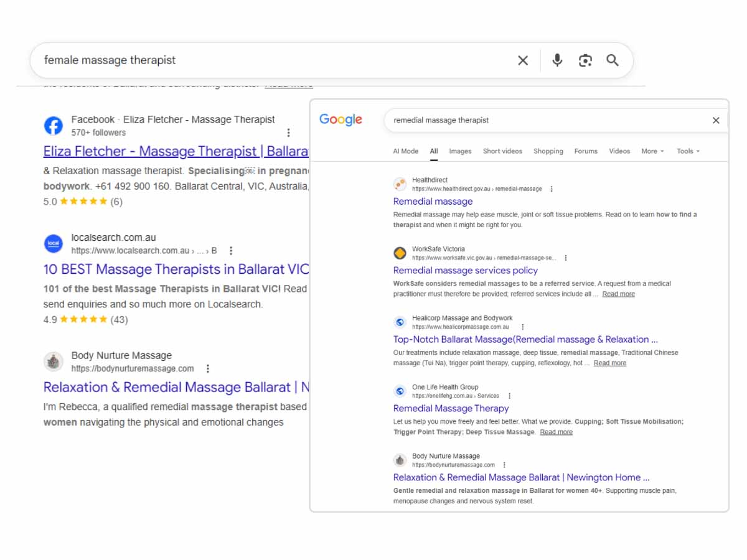Switch to Images tab

point(461,151)
